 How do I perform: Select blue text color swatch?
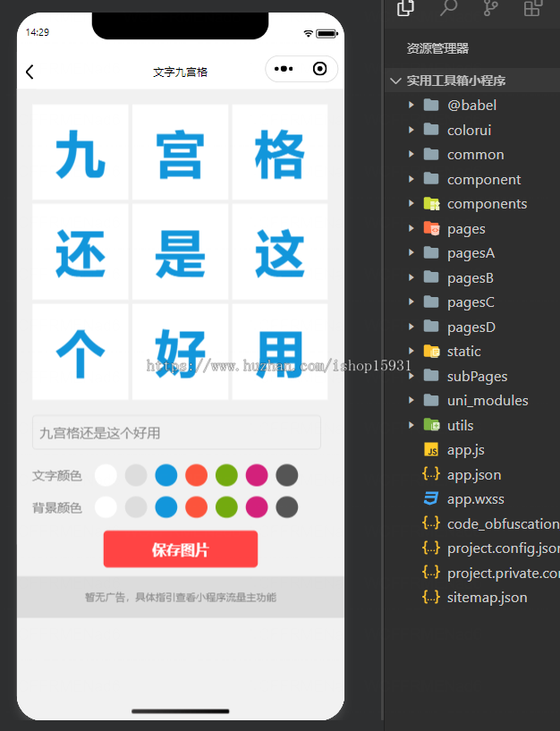[x=166, y=475]
